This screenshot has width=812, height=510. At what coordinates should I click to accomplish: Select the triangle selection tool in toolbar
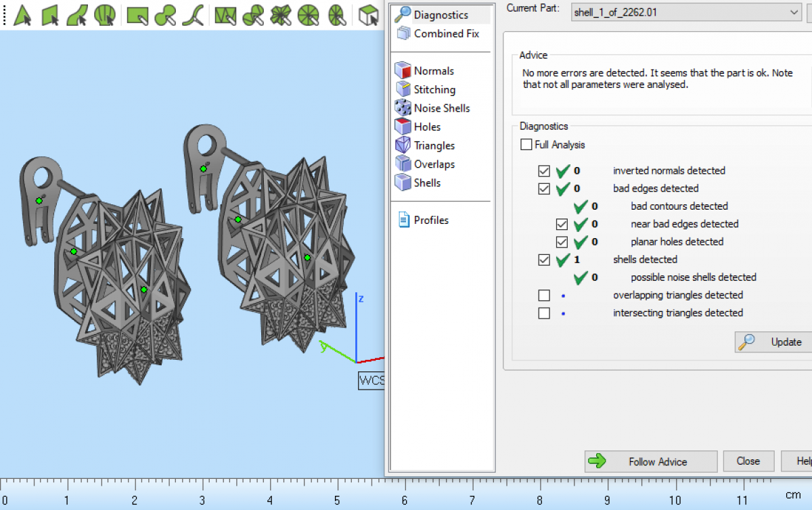tap(23, 14)
